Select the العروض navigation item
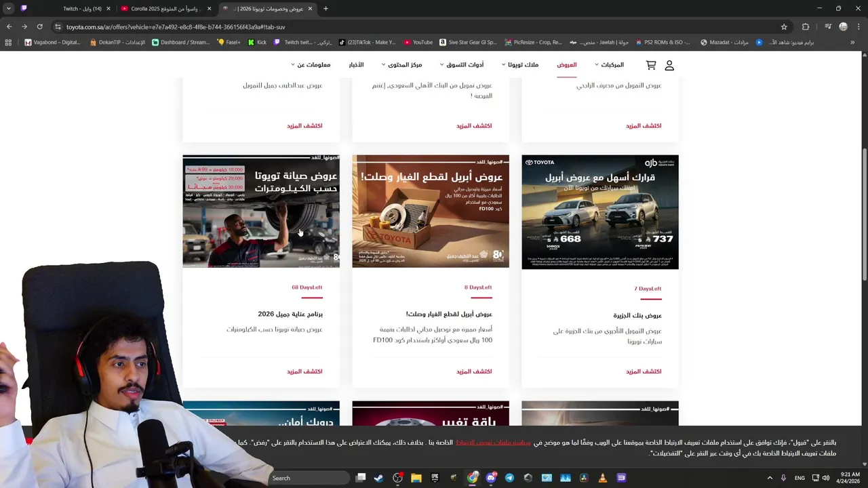Screen dimensions: 868x488 567,65
